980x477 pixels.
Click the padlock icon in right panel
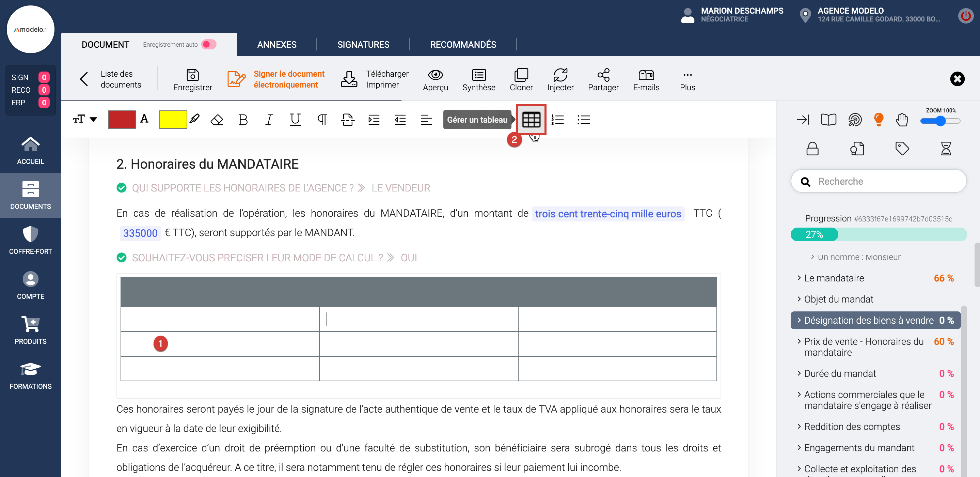pos(812,149)
